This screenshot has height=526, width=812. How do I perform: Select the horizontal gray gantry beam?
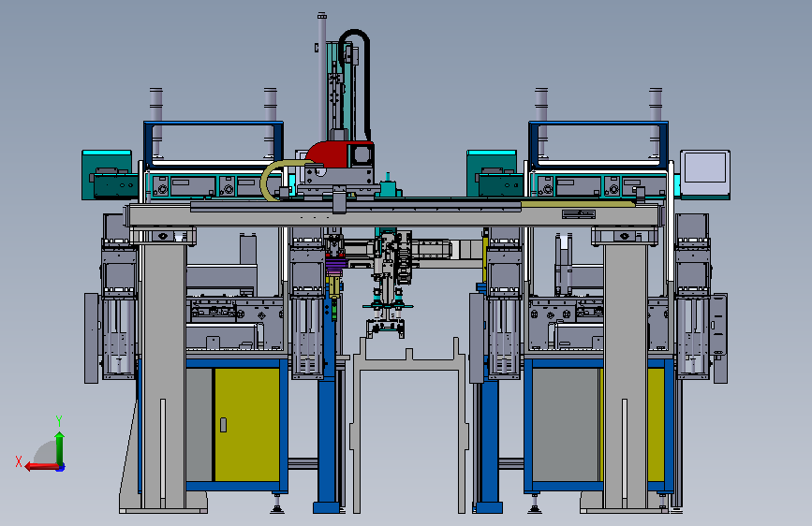[x=393, y=215]
